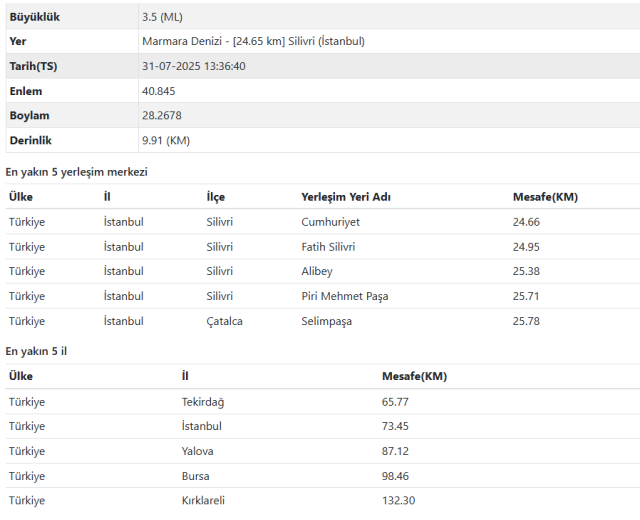Click the Derinlik value 9.91 (KM)
This screenshot has width=640, height=520.
click(x=166, y=140)
